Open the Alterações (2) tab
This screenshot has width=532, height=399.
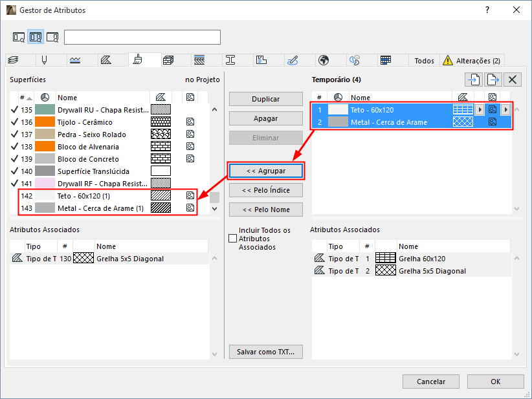[x=472, y=61]
